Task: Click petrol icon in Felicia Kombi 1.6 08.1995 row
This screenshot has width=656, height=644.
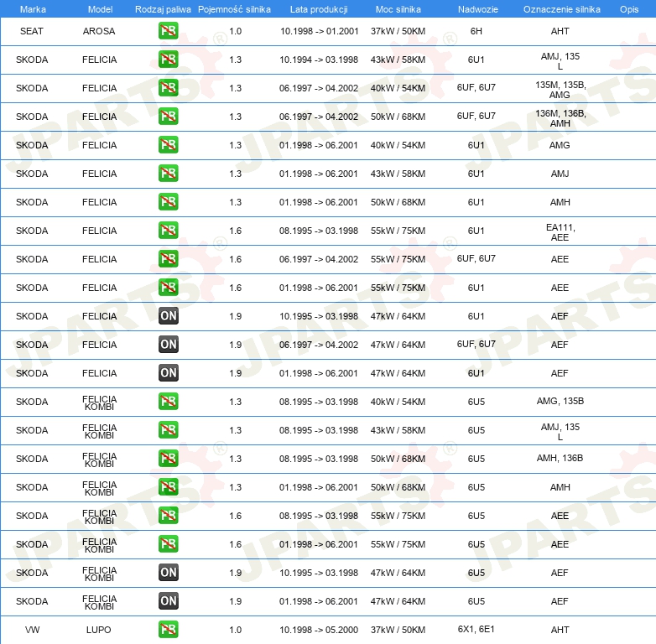Action: coord(168,515)
